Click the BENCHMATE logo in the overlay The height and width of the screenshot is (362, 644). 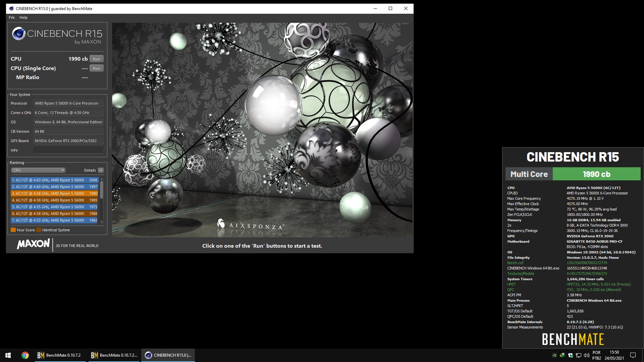pos(573,339)
